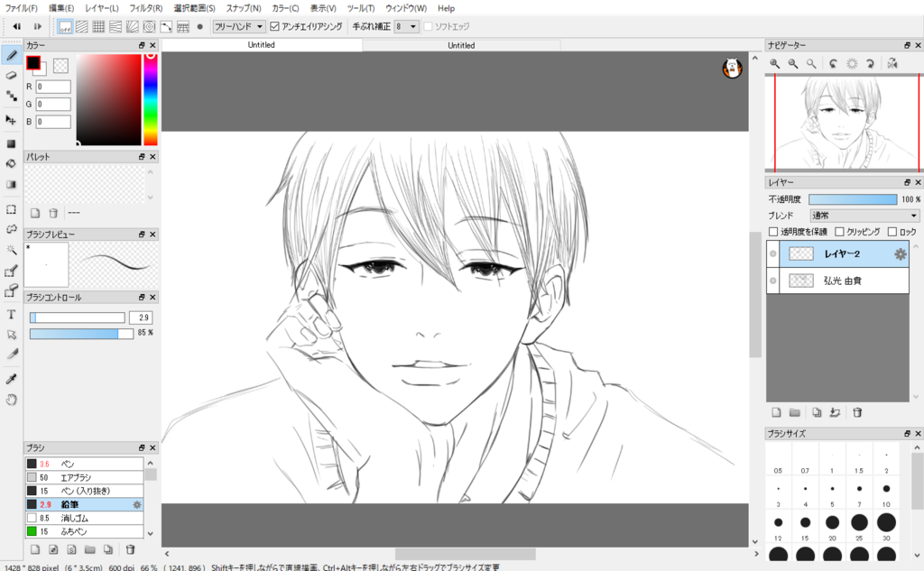The height and width of the screenshot is (571, 924).
Task: Expand the ブレンド 通常 dropdown
Action: point(864,216)
